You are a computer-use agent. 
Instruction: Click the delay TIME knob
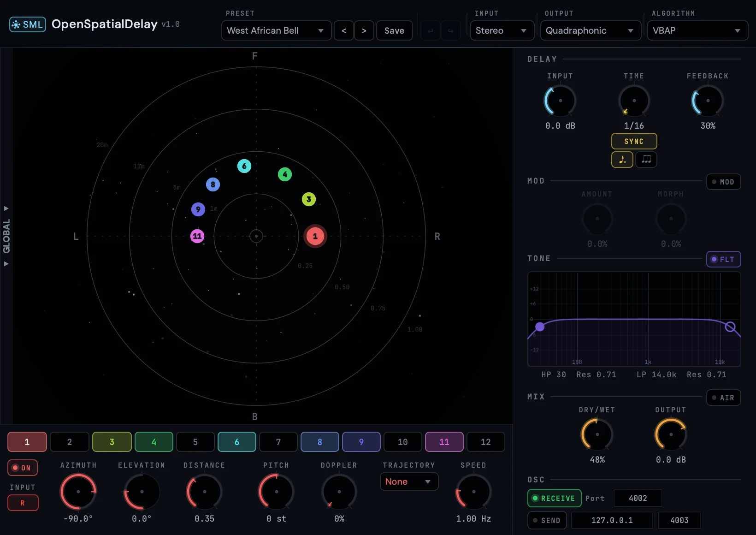[634, 101]
